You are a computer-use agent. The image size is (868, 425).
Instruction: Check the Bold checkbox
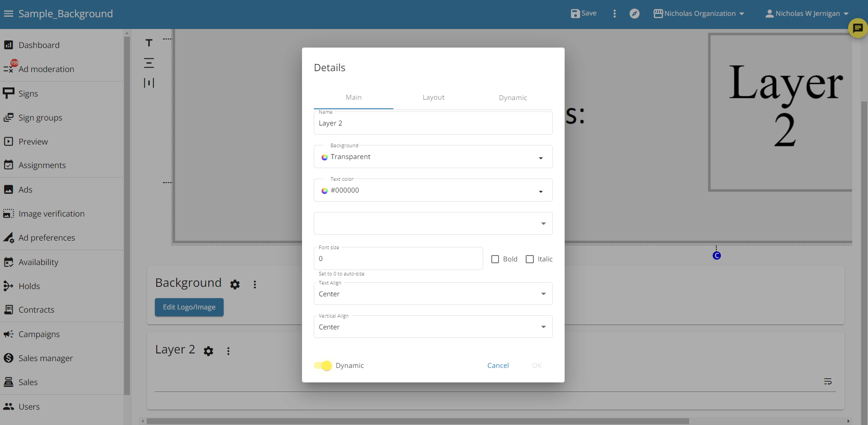[495, 259]
